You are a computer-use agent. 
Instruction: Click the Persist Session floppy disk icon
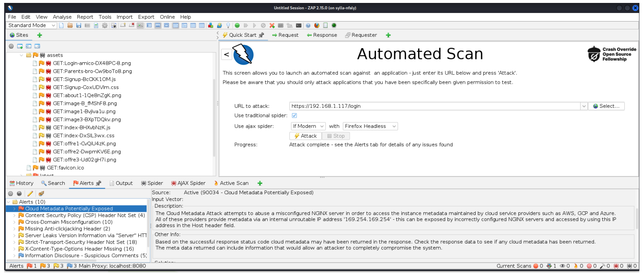pos(79,25)
